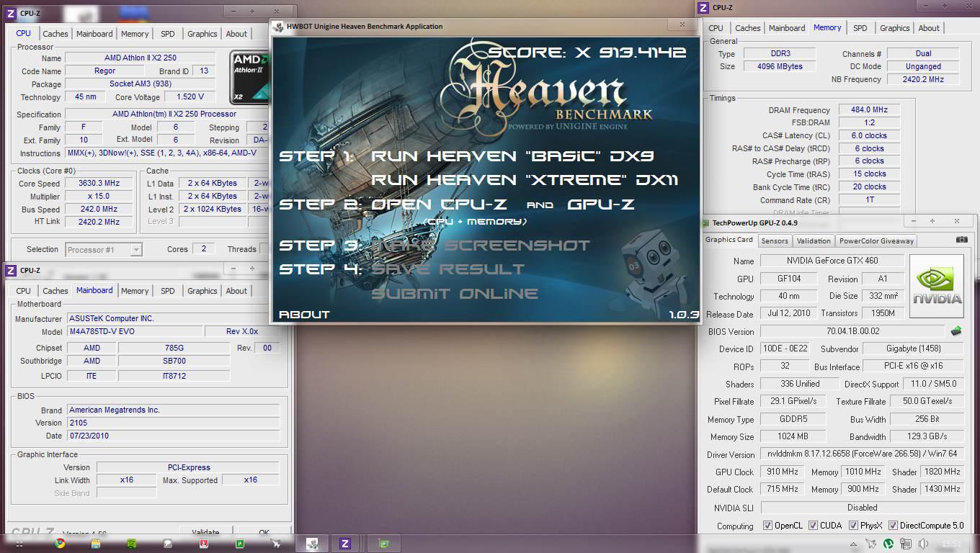Open SPD tab in the CPU-Z Memory window
This screenshot has height=553, width=980.
coord(860,28)
